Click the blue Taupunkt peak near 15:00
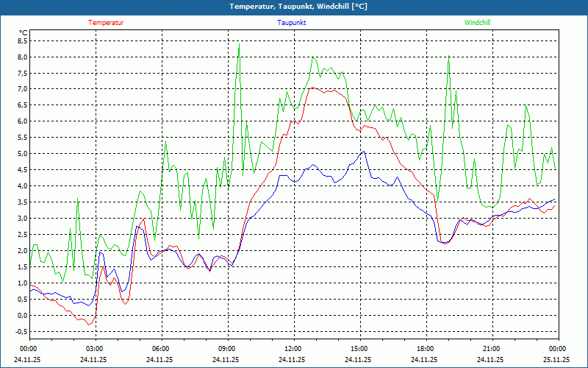Screen dimensions: 588x368 pyautogui.click(x=363, y=152)
